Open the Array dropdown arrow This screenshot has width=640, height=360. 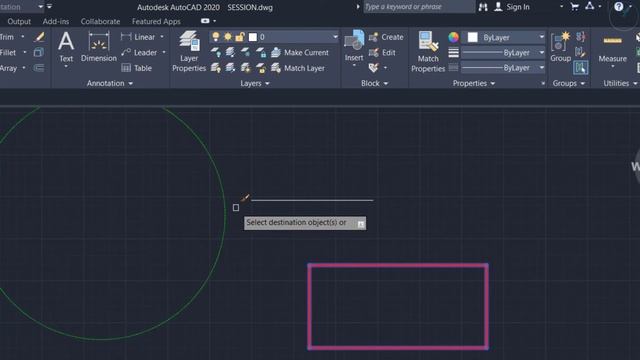[x=24, y=68]
